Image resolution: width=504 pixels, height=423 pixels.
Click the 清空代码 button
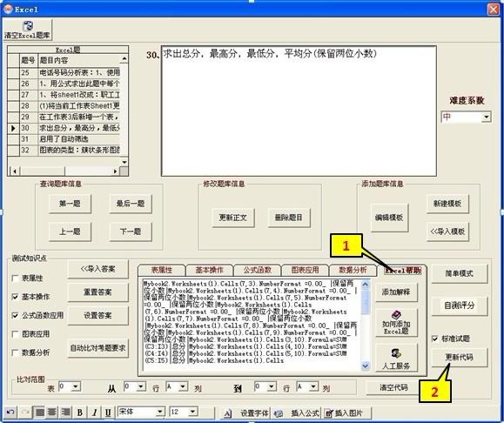click(x=393, y=387)
